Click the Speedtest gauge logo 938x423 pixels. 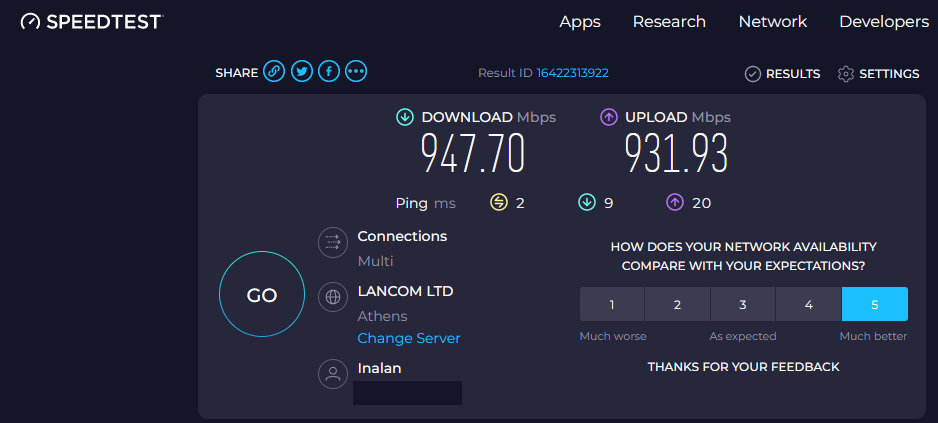point(30,22)
